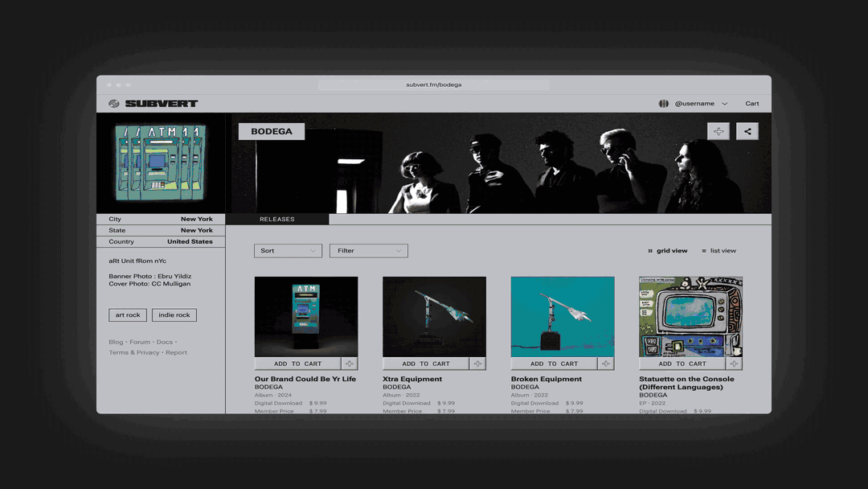Open the SUBVERT home wordmark
This screenshot has width=868, height=489.
click(161, 104)
